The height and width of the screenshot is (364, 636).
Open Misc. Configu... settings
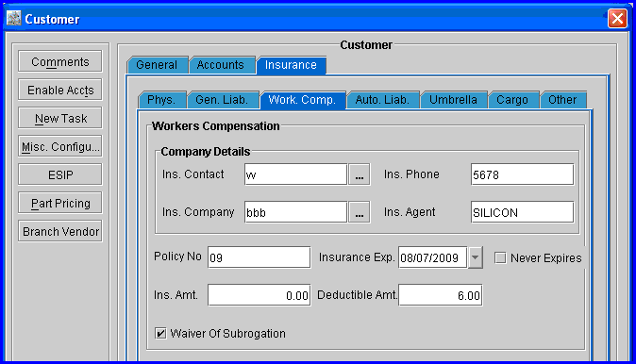coord(60,146)
